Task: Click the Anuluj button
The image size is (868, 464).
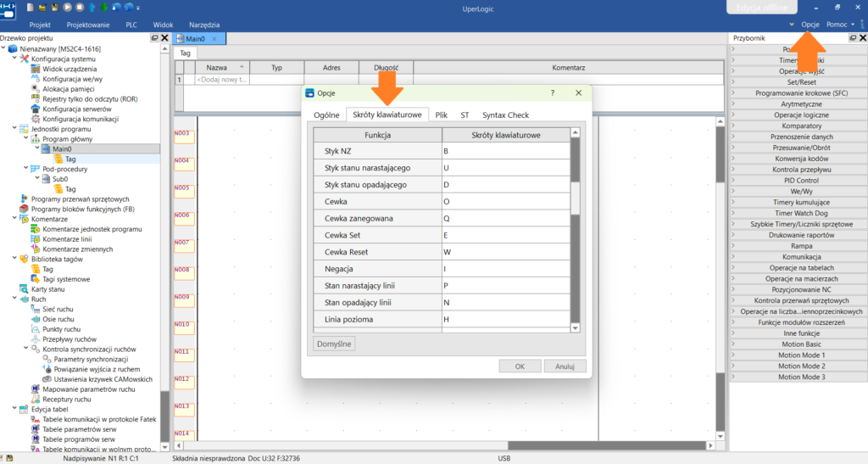Action: (565, 366)
